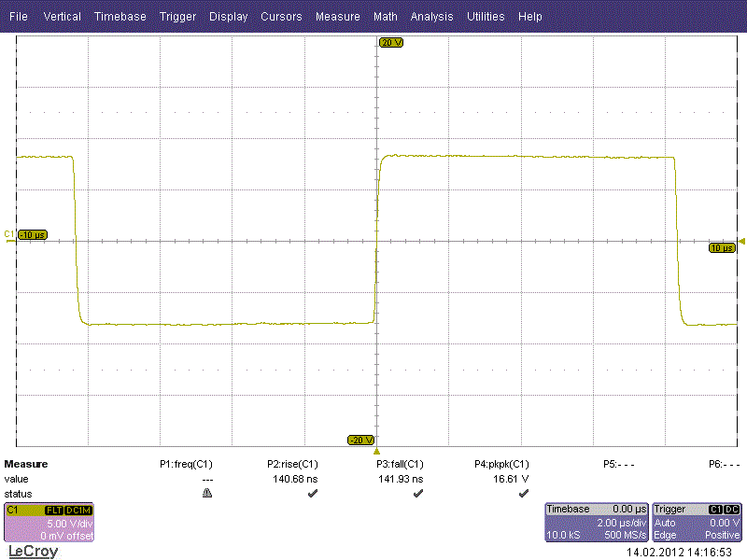This screenshot has width=747, height=560.
Task: Click the C1 channel descriptor box
Action: pyautogui.click(x=49, y=523)
